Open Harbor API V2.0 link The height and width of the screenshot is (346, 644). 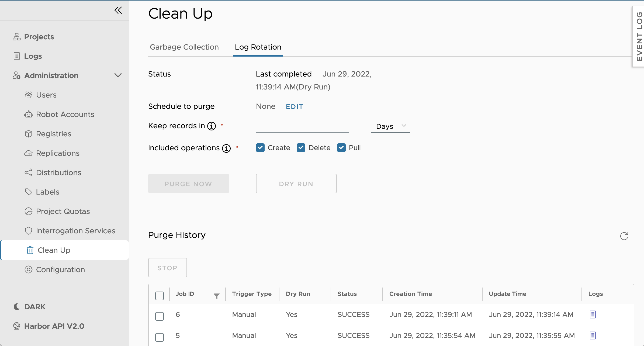pos(54,326)
